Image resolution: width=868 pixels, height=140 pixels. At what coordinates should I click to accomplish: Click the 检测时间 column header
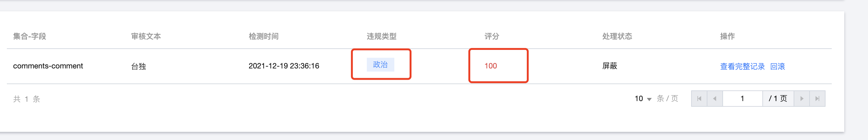click(263, 36)
